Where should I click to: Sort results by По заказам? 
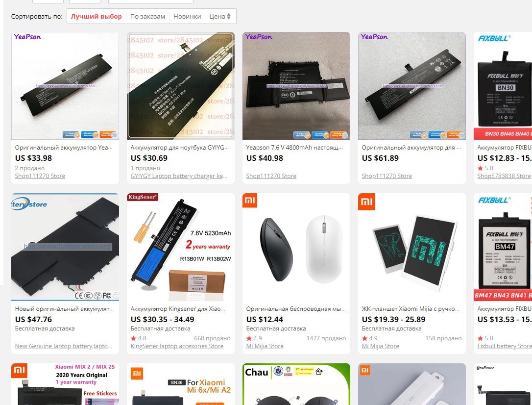pyautogui.click(x=147, y=16)
